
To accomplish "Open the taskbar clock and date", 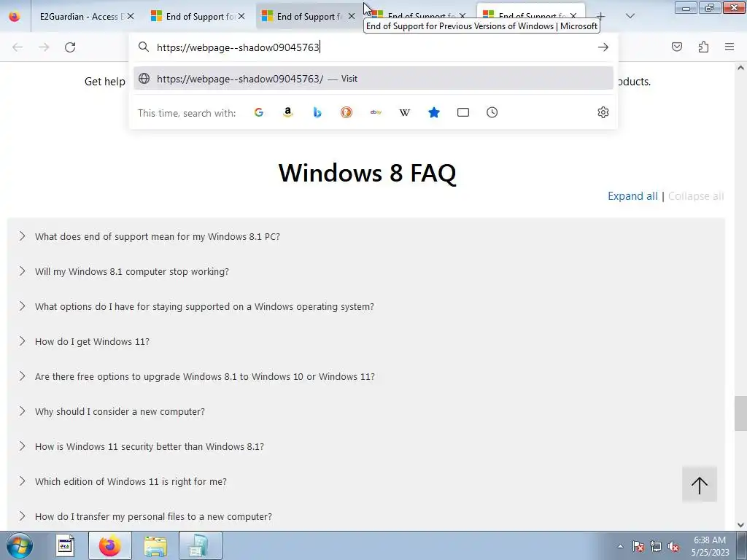I will point(710,546).
